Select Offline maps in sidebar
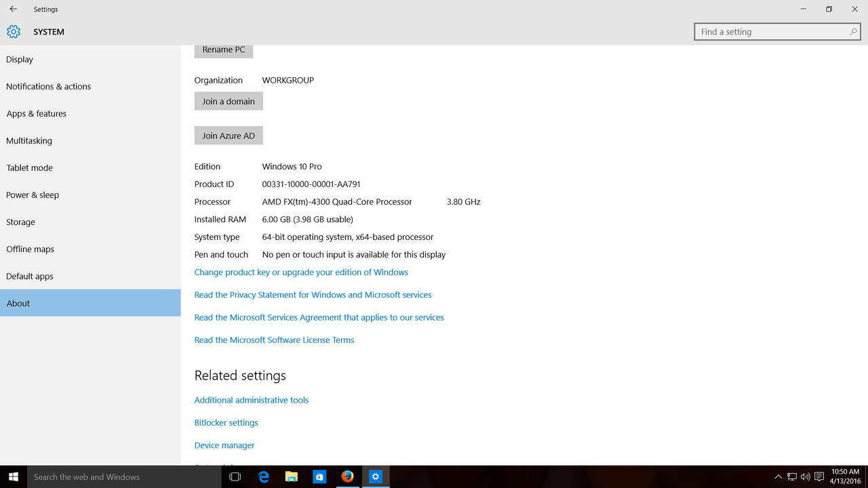868x488 pixels. [x=90, y=249]
